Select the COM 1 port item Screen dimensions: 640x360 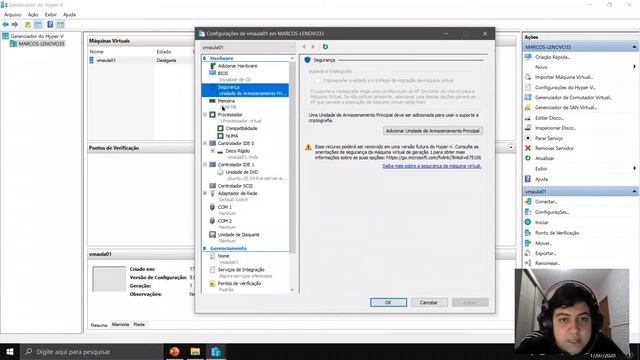tap(224, 207)
